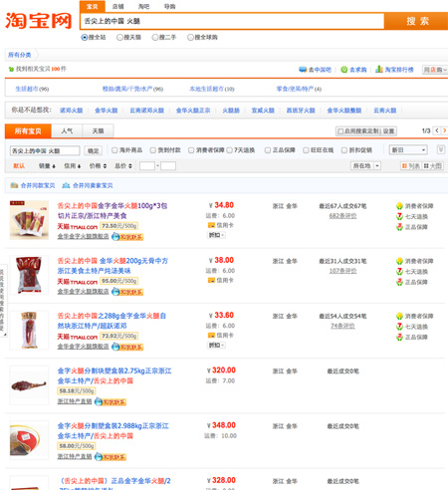This screenshot has width=448, height=490.
Task: Open thumbnail of the 320.00 ham item
Action: pos(29,385)
